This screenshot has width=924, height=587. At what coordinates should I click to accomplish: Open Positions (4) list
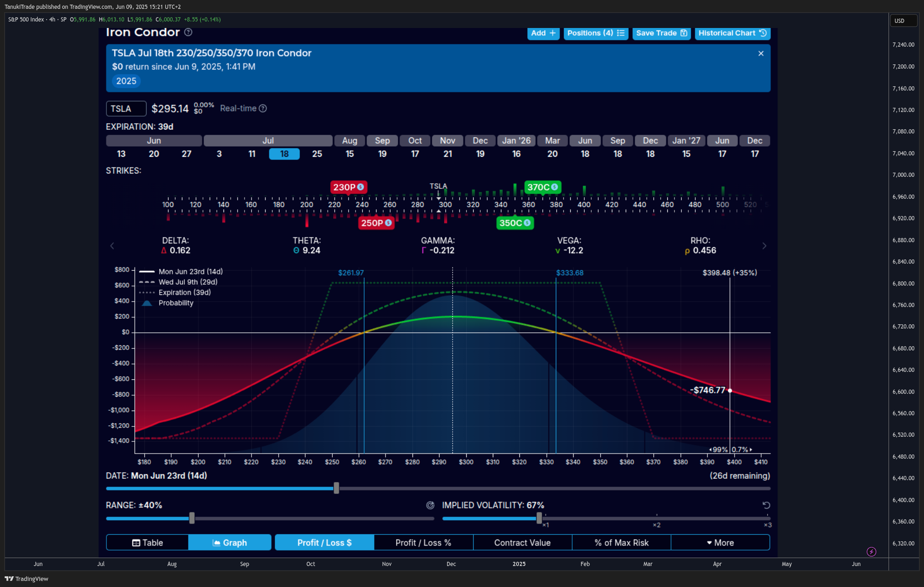[x=596, y=33]
